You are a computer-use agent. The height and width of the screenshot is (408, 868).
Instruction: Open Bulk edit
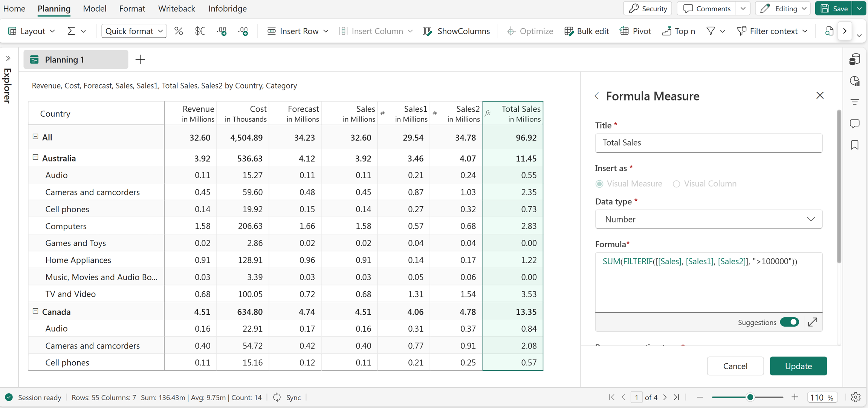[x=587, y=31]
